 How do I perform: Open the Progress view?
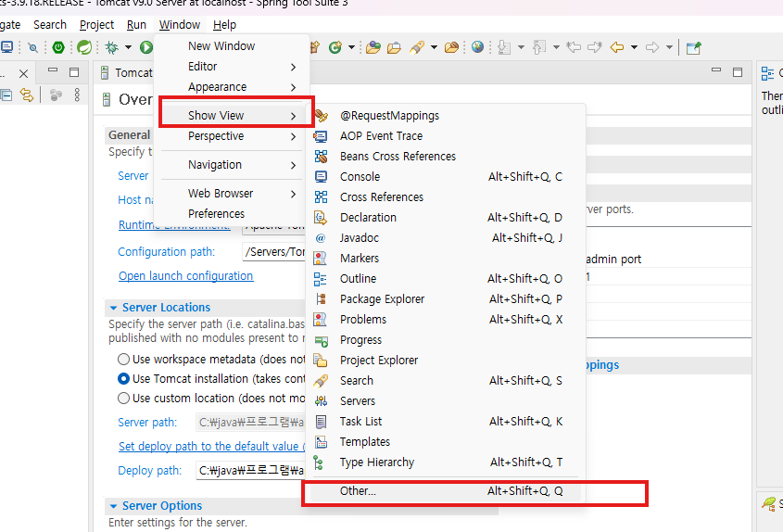click(445, 340)
